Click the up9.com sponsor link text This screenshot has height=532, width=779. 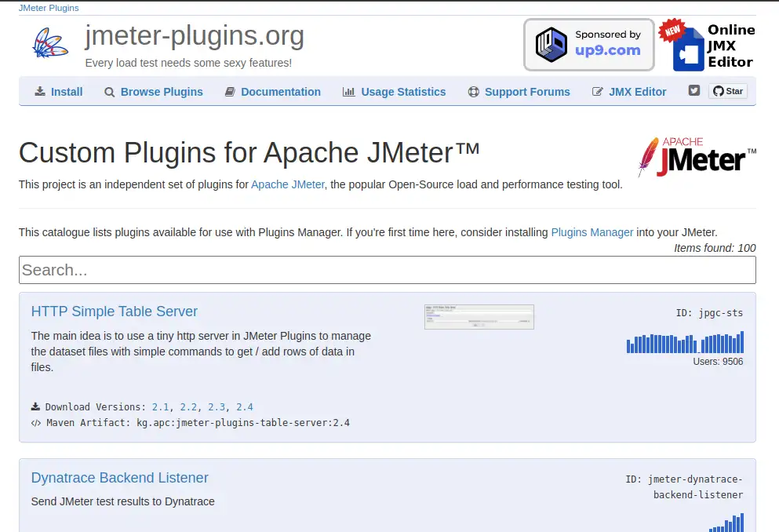(x=608, y=50)
